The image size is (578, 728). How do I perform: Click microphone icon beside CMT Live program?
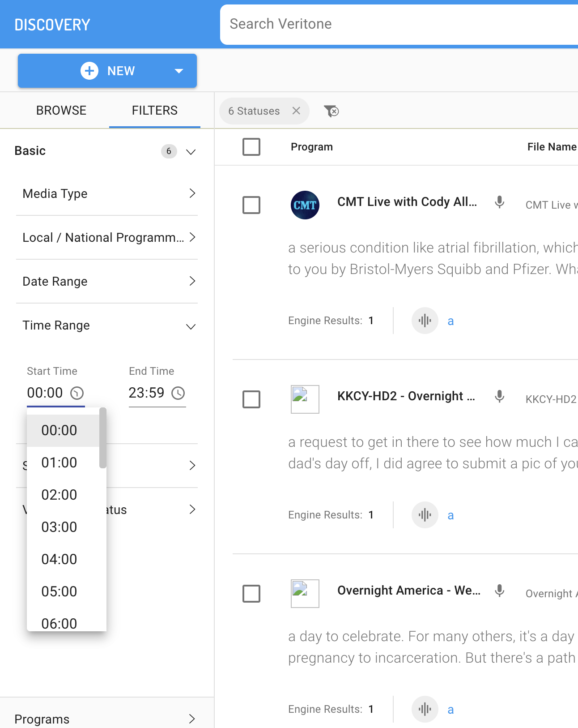(499, 202)
